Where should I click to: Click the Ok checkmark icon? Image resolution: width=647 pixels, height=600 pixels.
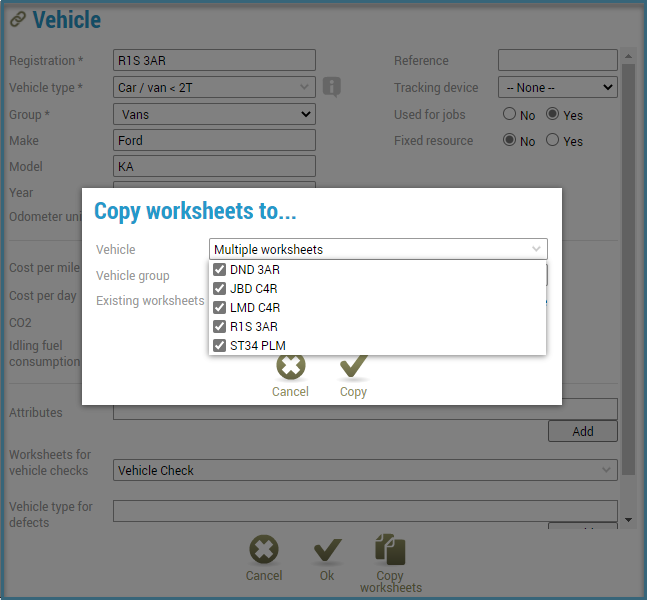tap(328, 550)
